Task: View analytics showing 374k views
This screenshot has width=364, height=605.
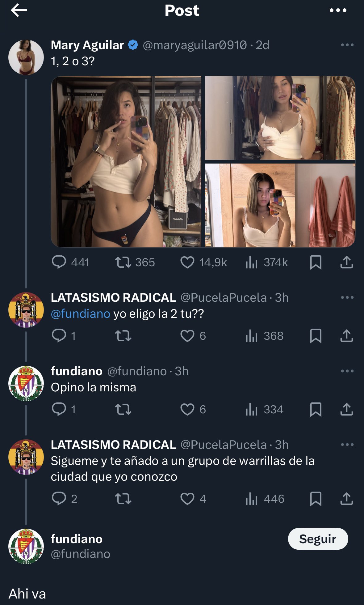Action: point(252,262)
